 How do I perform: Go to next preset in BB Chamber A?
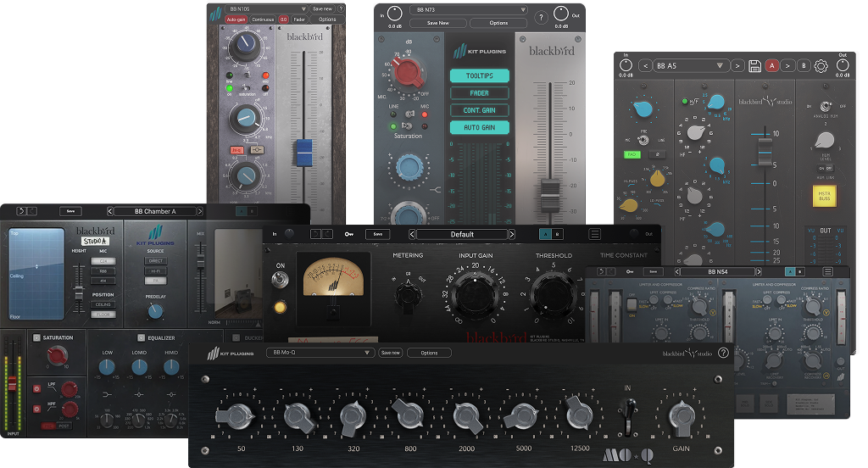click(200, 212)
